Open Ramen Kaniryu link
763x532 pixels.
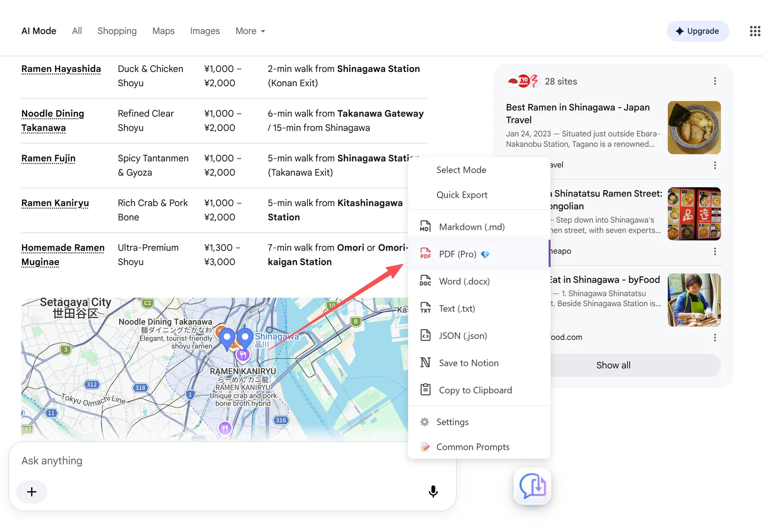tap(55, 203)
